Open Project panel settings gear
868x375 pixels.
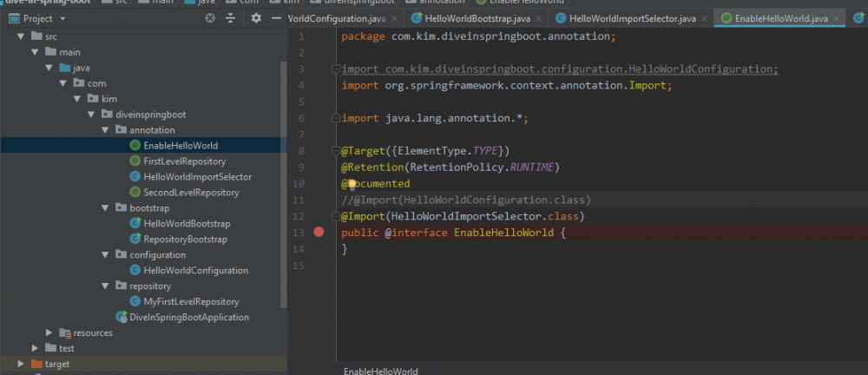(x=256, y=18)
